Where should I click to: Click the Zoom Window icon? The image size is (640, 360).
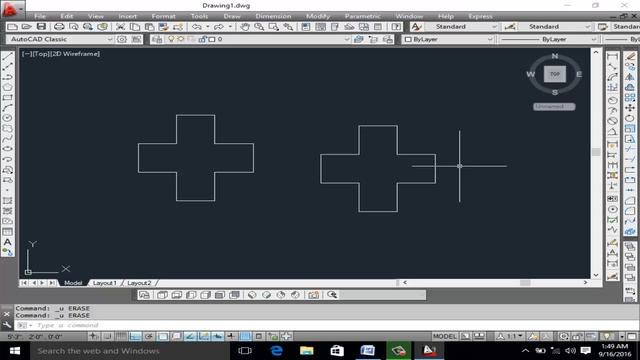(273, 27)
